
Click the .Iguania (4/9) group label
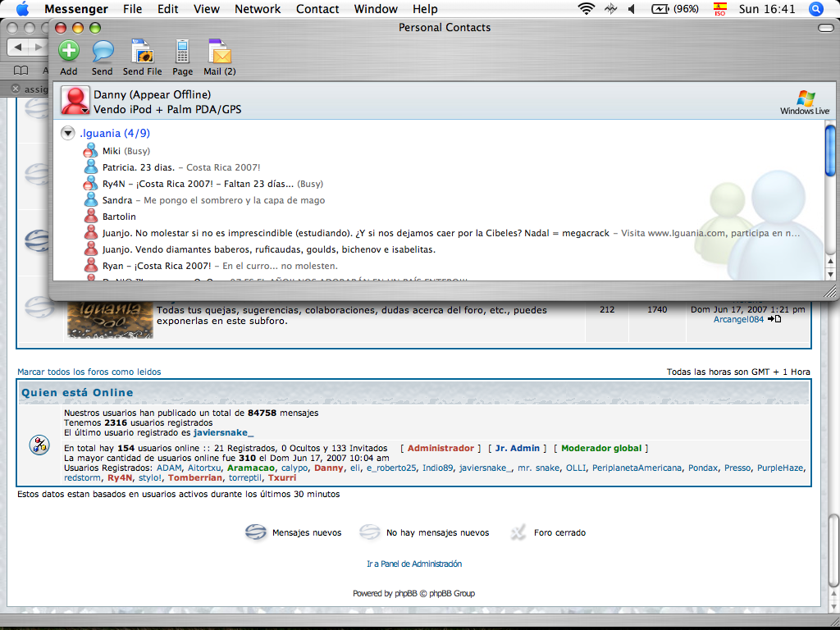tap(115, 134)
